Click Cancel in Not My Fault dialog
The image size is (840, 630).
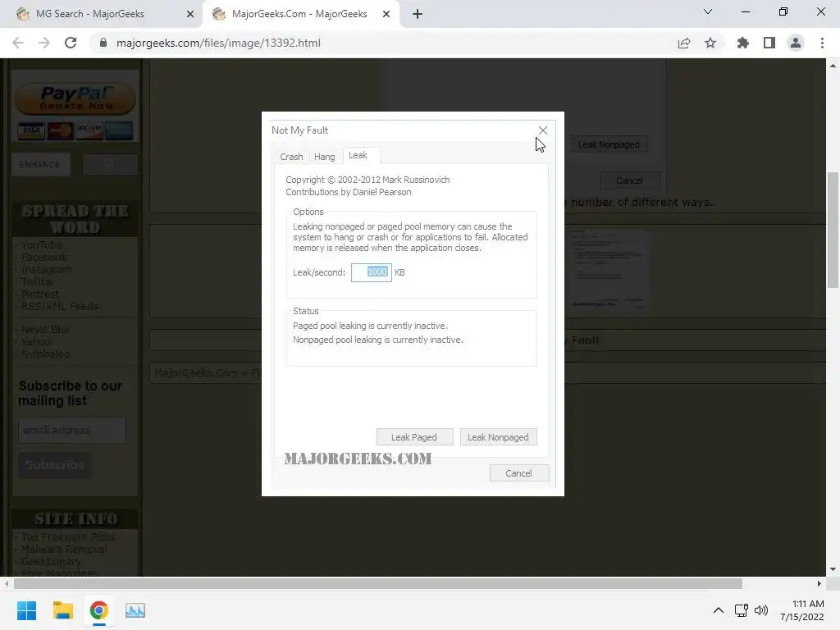(x=519, y=473)
